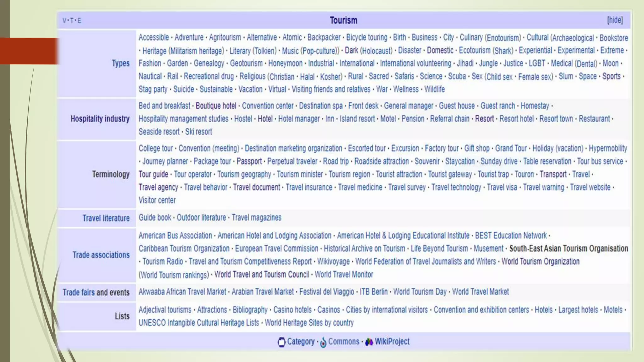This screenshot has width=644, height=362.
Task: Open the Guide book link
Action: coord(155,217)
